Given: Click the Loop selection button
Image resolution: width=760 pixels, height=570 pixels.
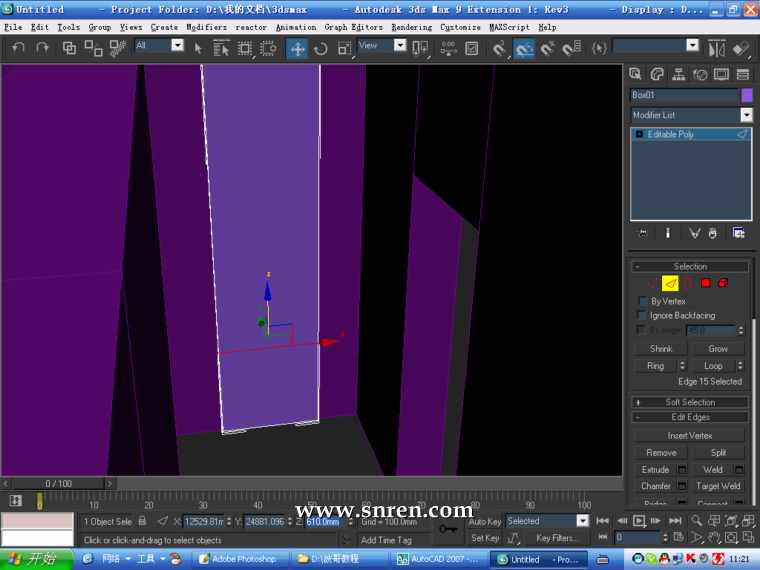Looking at the screenshot, I should coord(713,366).
